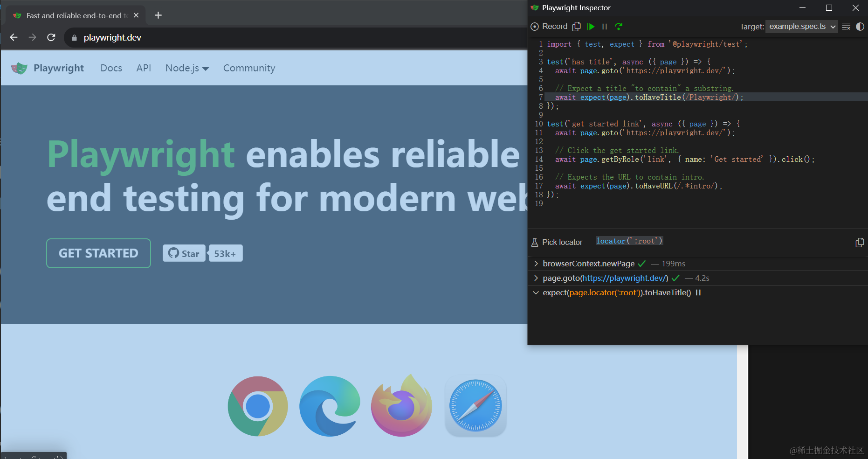
Task: Clear the log using the lines icon
Action: coord(846,27)
